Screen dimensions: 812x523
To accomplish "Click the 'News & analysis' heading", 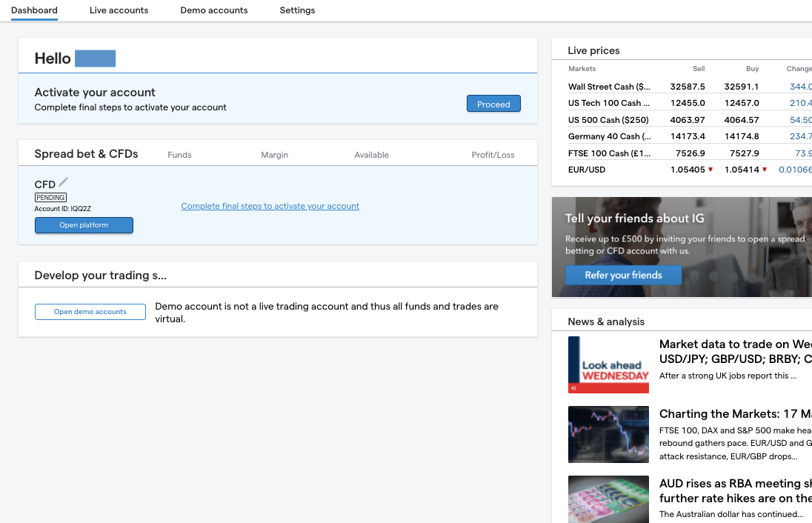I will [606, 322].
